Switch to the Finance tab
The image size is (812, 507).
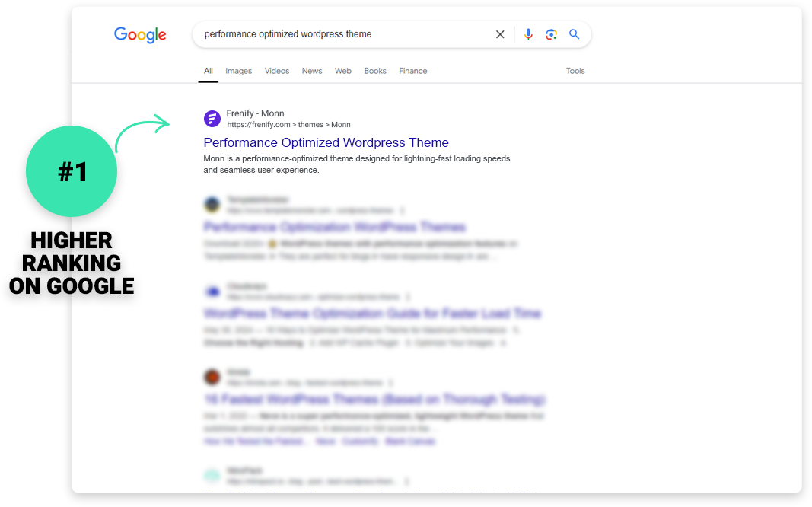tap(413, 71)
